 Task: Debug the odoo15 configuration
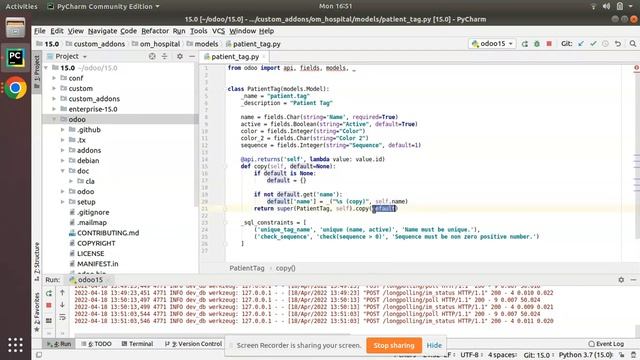coord(537,44)
